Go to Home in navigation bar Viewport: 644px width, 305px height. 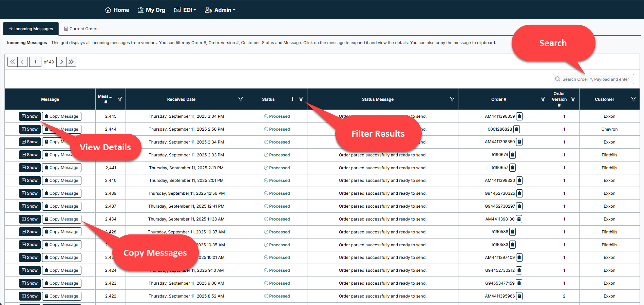(x=117, y=10)
